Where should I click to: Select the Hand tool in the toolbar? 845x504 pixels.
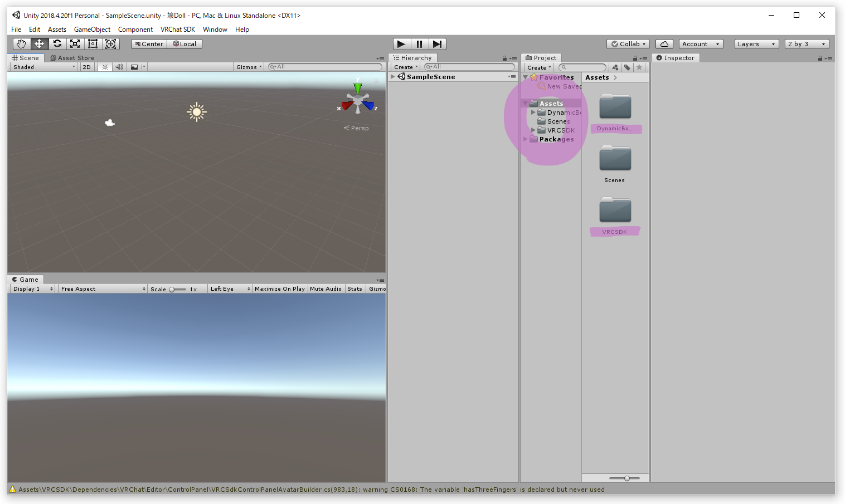[x=21, y=44]
